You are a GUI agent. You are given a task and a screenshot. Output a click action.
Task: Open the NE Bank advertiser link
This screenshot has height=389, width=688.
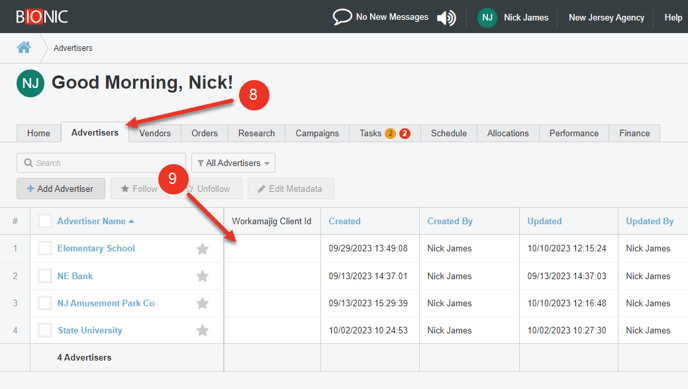pyautogui.click(x=75, y=276)
